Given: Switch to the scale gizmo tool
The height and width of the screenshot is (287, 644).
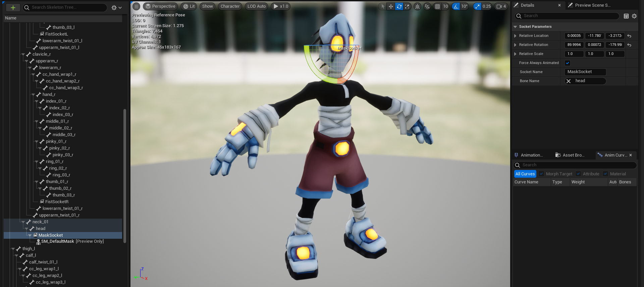Looking at the screenshot, I should [x=407, y=6].
